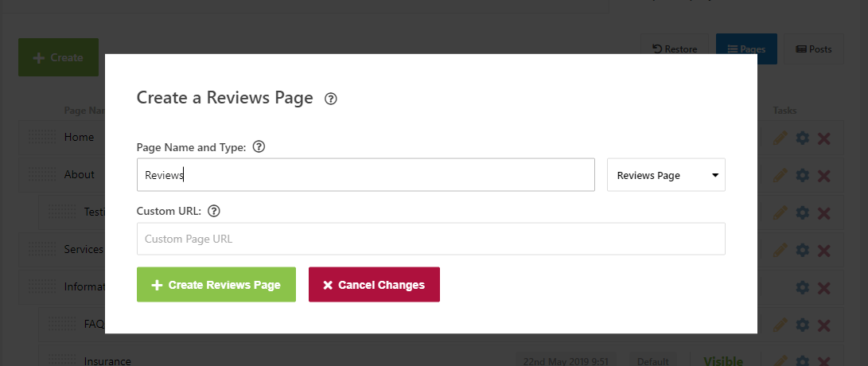Click red X delete icon in Services row
This screenshot has height=366, width=868.
(x=823, y=251)
